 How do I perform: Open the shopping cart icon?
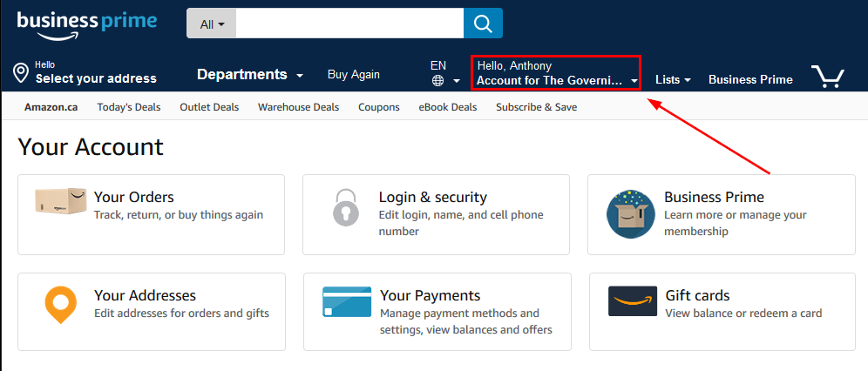[827, 77]
